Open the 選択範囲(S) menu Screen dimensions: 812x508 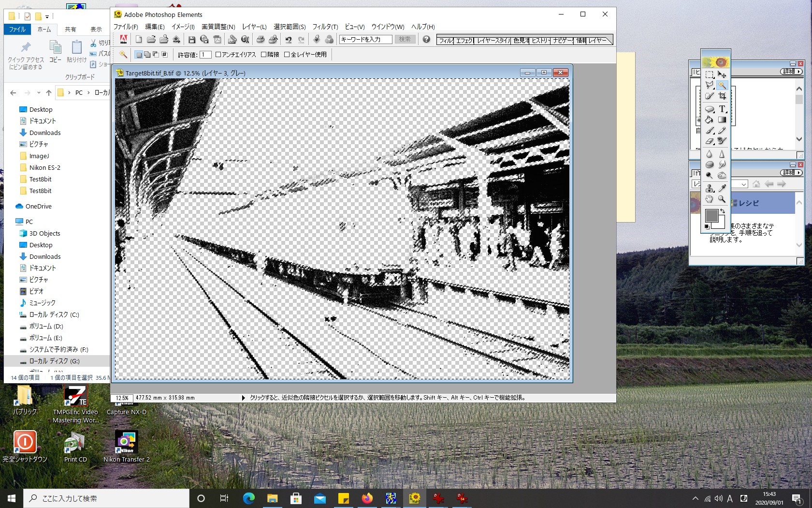point(290,27)
